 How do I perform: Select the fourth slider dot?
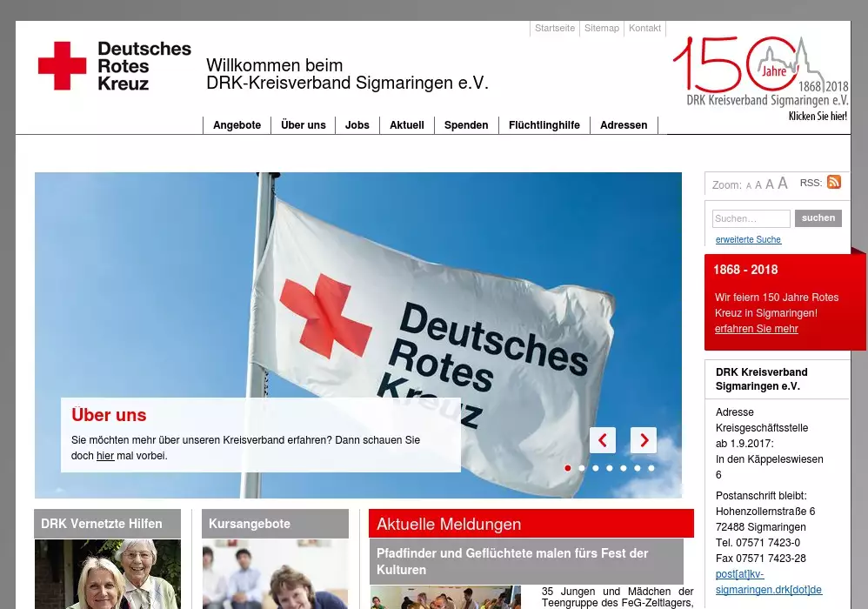tap(610, 468)
